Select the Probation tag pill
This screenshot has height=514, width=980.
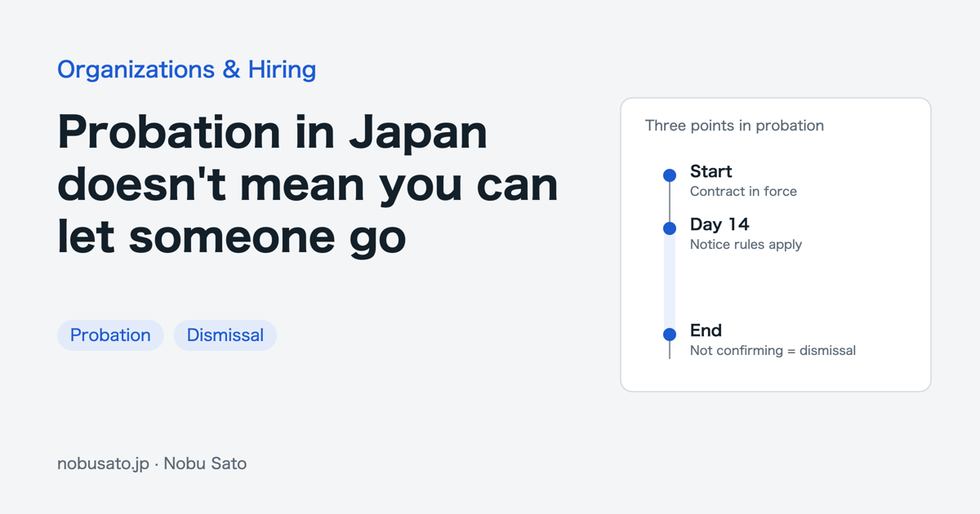110,335
